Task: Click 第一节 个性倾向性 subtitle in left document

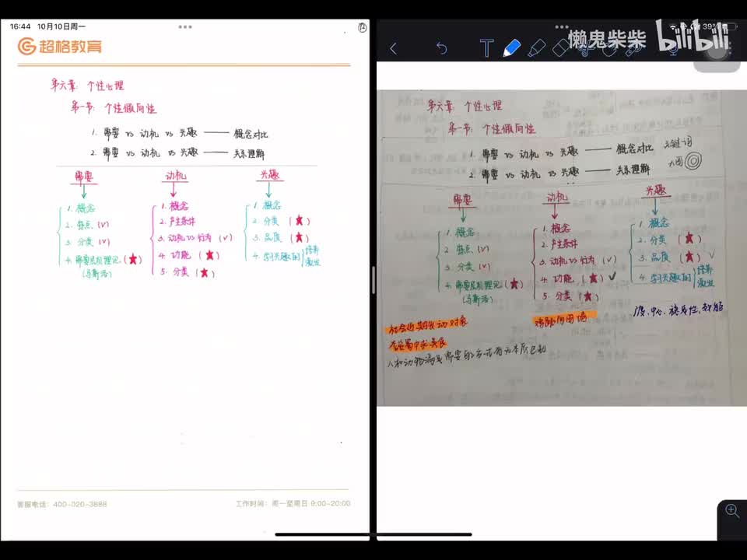Action: tap(114, 107)
